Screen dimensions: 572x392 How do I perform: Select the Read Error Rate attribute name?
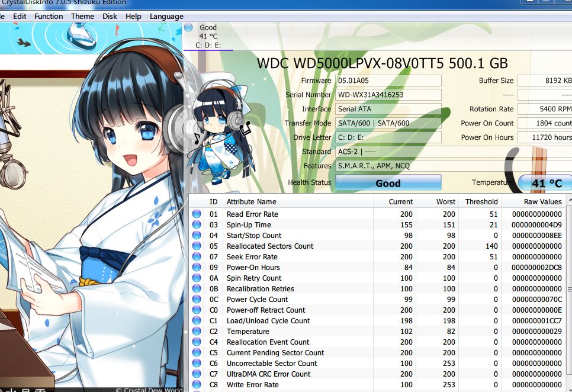[252, 214]
